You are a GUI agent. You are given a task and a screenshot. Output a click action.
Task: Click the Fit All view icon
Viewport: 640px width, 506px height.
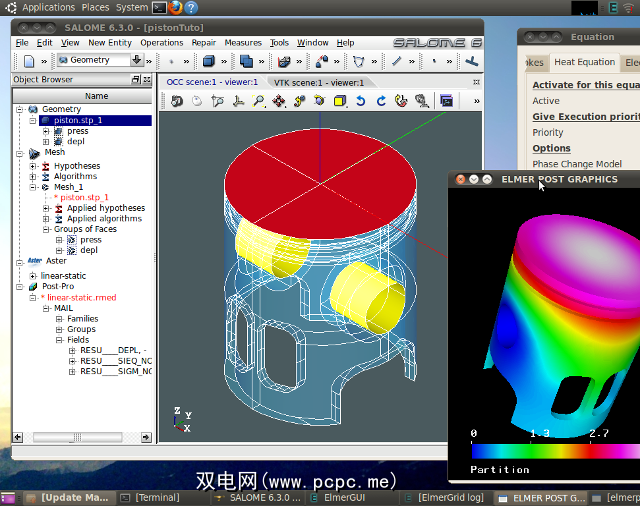tap(259, 101)
